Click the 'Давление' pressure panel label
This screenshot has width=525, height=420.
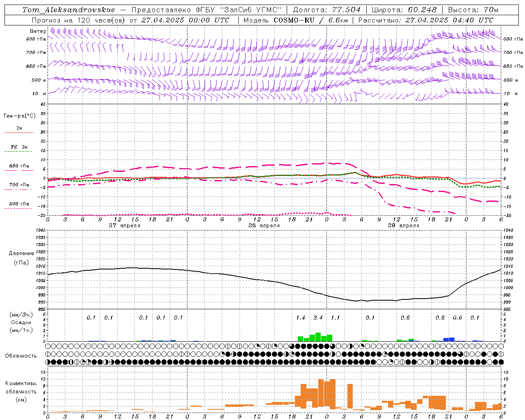pos(21,253)
